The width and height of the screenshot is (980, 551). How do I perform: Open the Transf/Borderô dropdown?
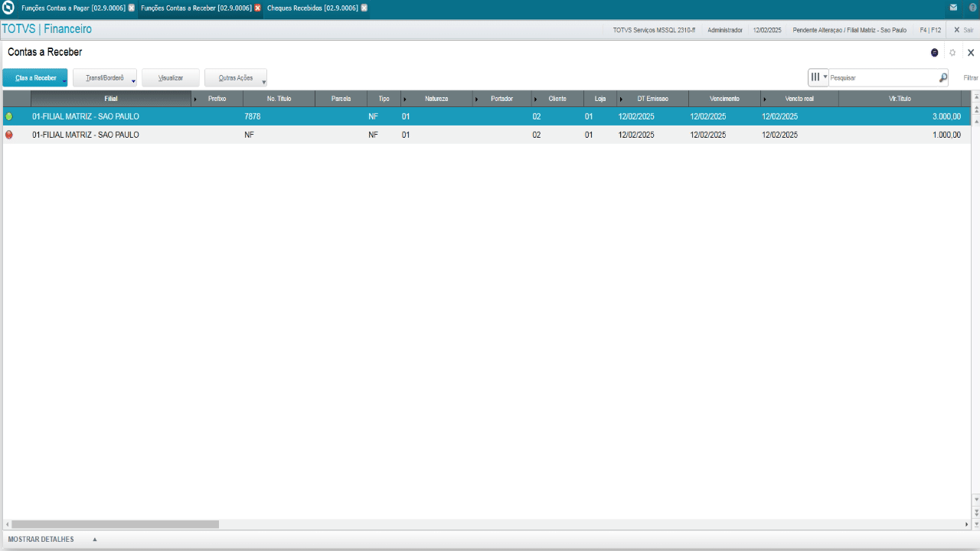[x=105, y=78]
